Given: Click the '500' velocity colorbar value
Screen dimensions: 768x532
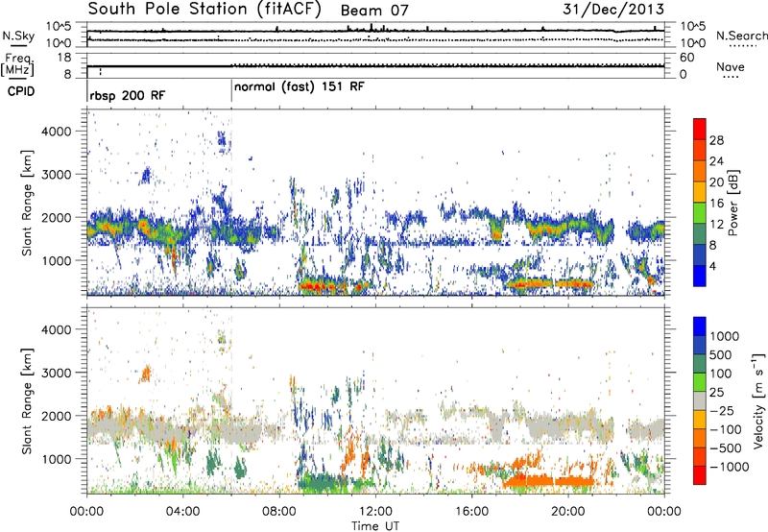Looking at the screenshot, I should (x=719, y=355).
